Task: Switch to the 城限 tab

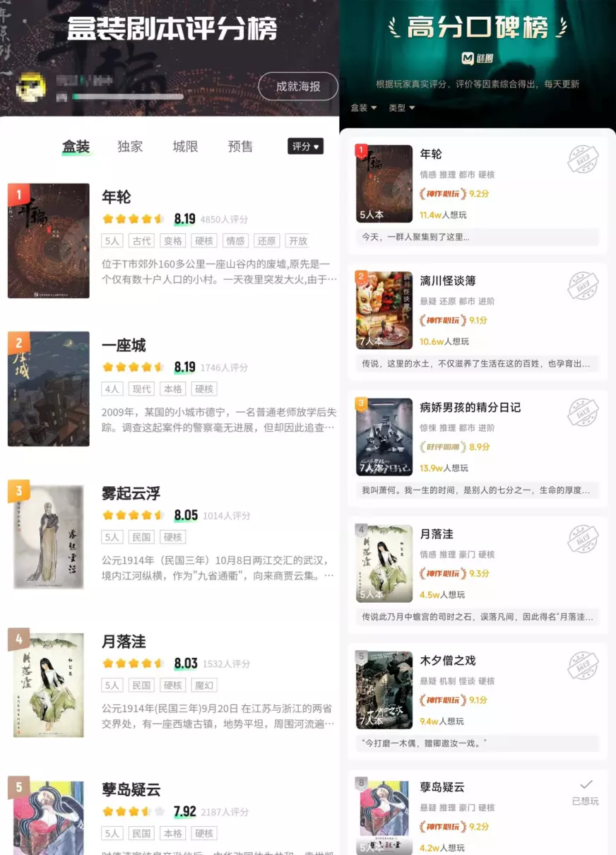Action: [x=185, y=146]
